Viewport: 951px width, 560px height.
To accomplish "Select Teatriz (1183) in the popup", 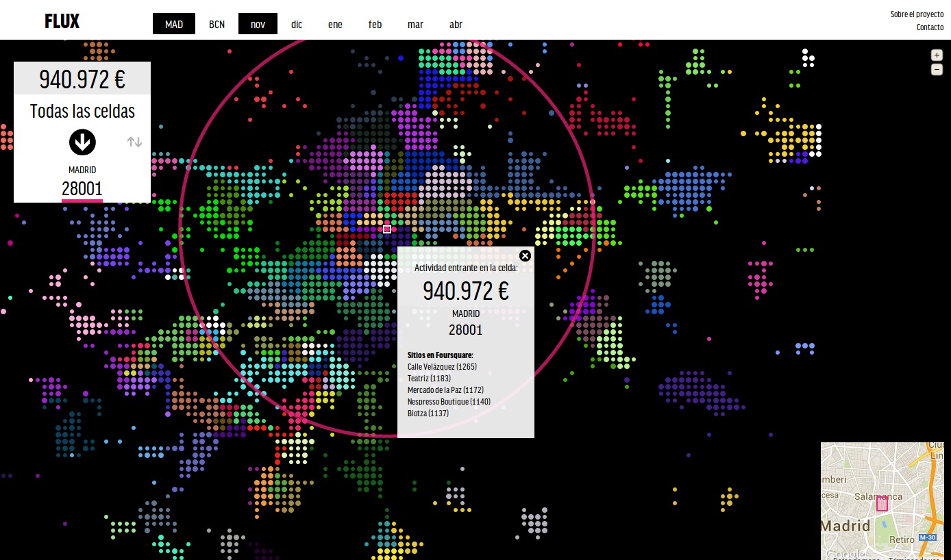I will pyautogui.click(x=429, y=378).
